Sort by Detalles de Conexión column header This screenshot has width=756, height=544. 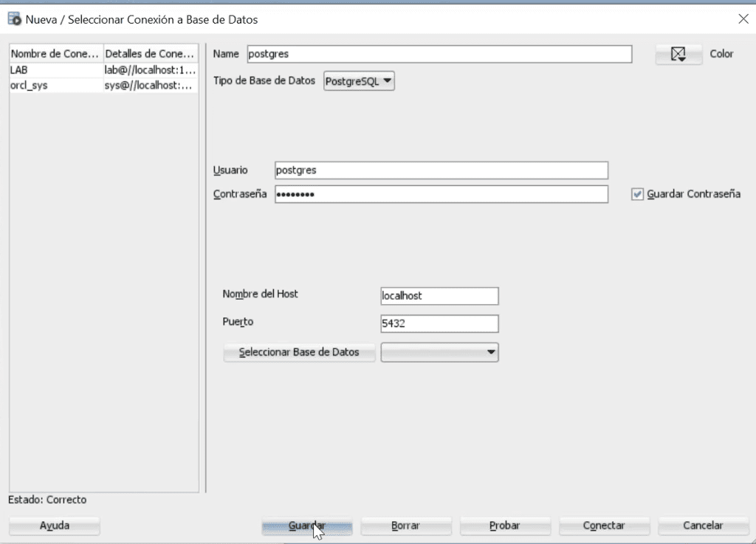point(151,53)
